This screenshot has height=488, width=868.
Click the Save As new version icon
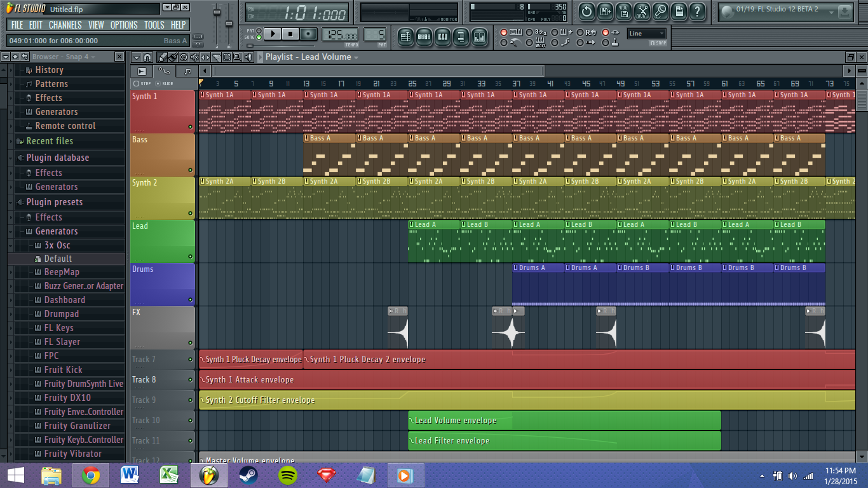(605, 11)
